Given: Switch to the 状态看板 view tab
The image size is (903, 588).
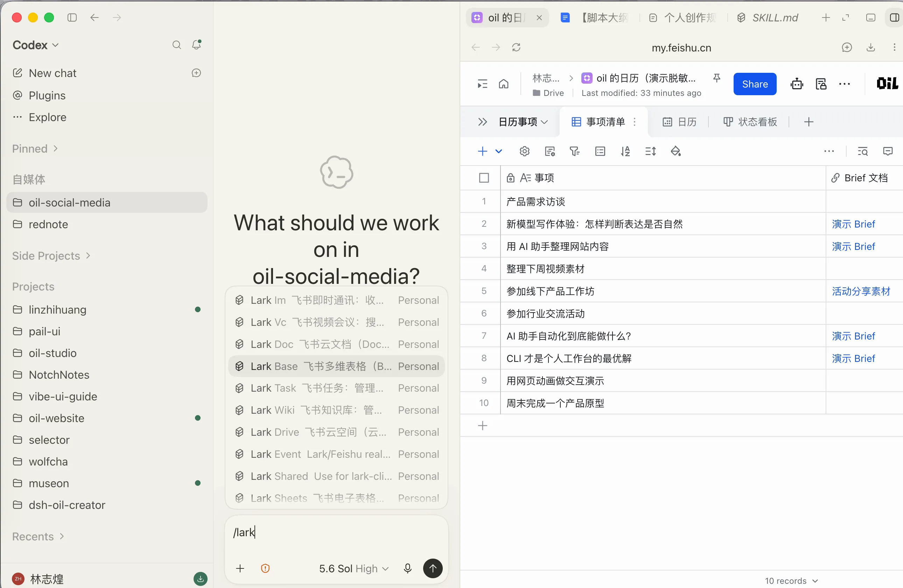Looking at the screenshot, I should 750,122.
